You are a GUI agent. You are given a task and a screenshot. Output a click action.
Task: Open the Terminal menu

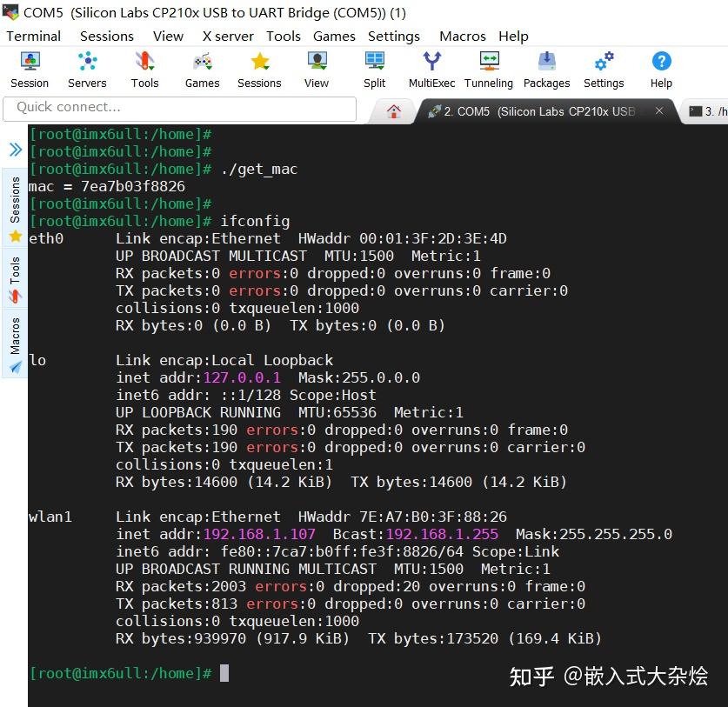(x=34, y=36)
